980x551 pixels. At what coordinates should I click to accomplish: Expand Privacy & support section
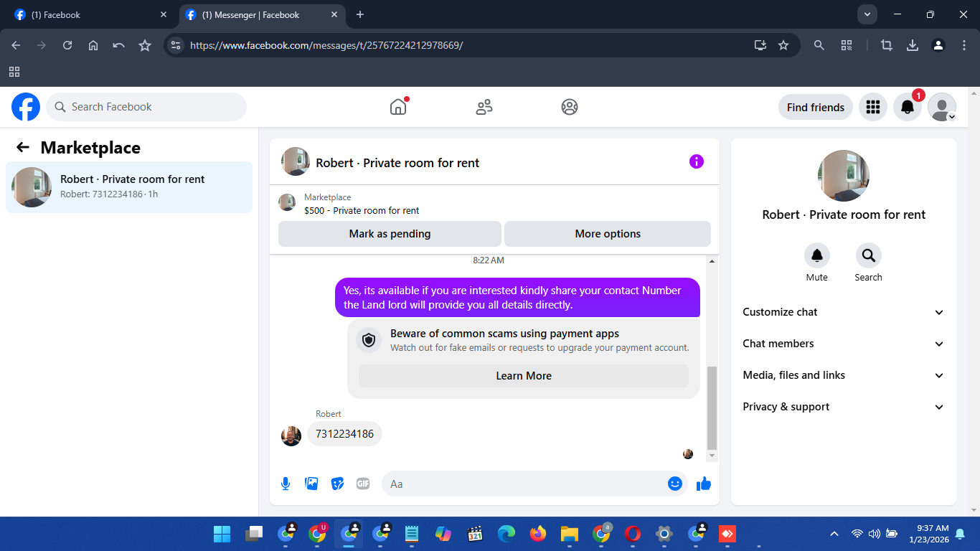(x=844, y=407)
